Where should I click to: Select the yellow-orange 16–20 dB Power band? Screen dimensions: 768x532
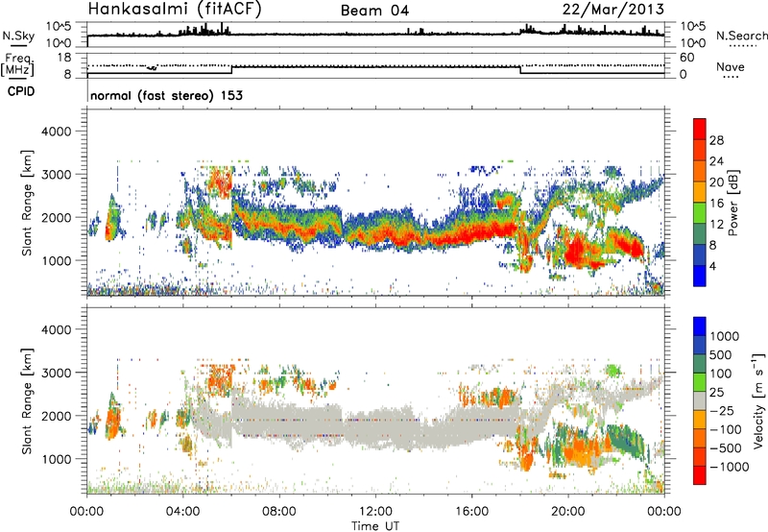700,192
